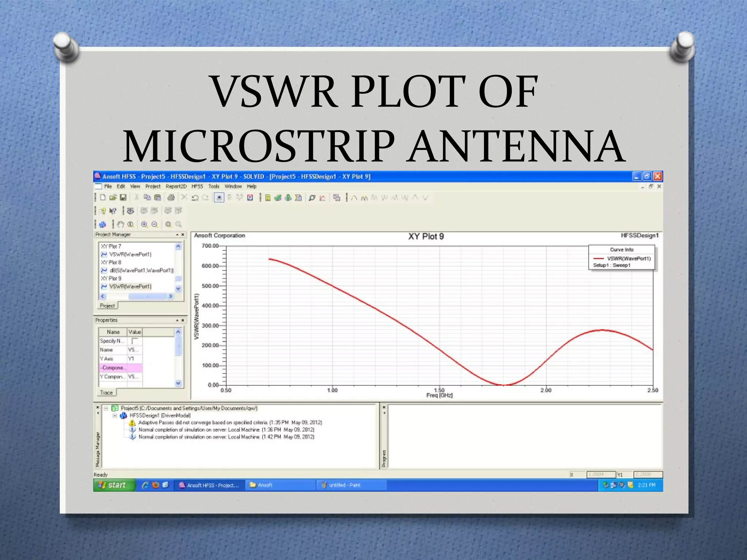This screenshot has height=560, width=747.
Task: Click the highlighted selection mode toolbar icon
Action: (x=219, y=198)
